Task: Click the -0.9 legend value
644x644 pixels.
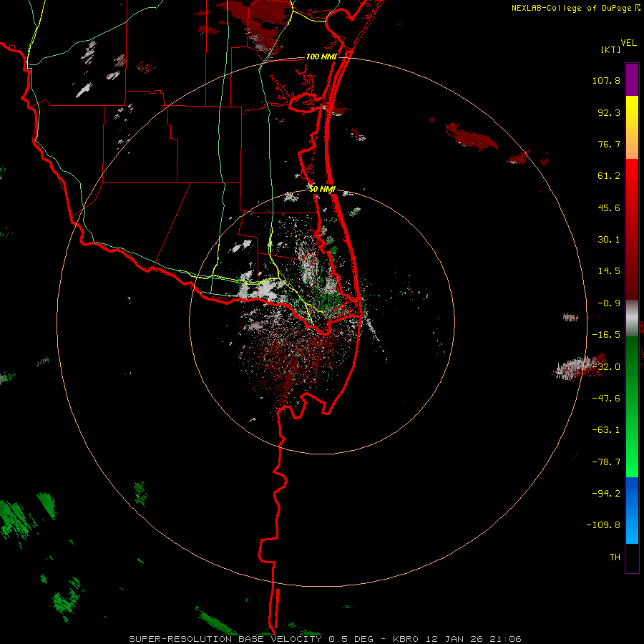Action: click(609, 303)
